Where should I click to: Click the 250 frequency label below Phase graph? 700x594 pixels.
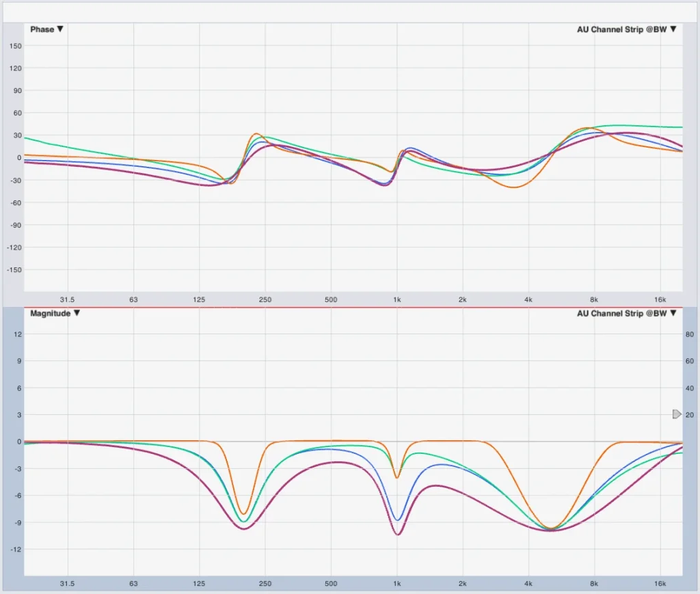(x=265, y=299)
